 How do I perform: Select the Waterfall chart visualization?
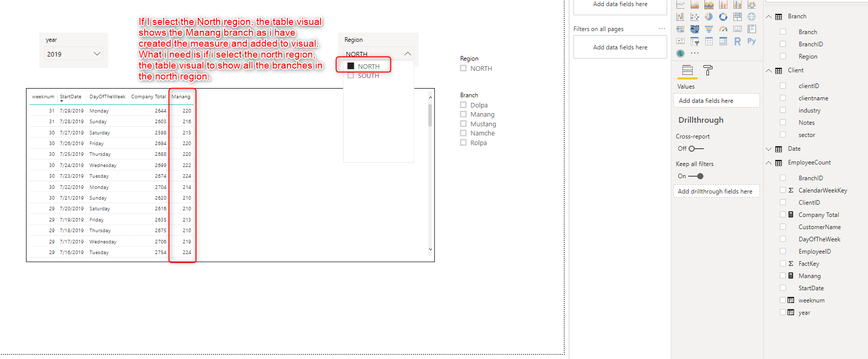click(680, 17)
